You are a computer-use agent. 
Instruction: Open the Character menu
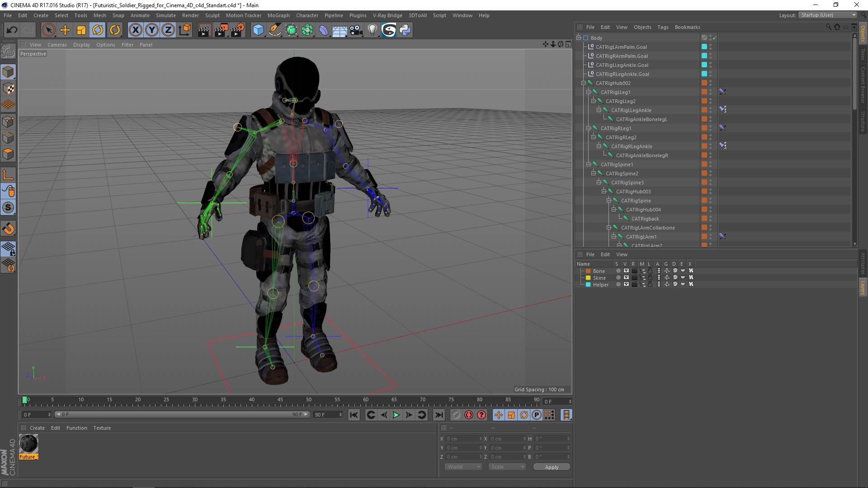click(x=307, y=15)
